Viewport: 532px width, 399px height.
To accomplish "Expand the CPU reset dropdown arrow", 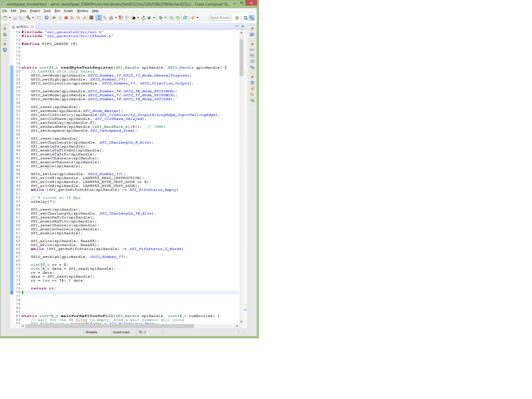I will pyautogui.click(x=138, y=18).
